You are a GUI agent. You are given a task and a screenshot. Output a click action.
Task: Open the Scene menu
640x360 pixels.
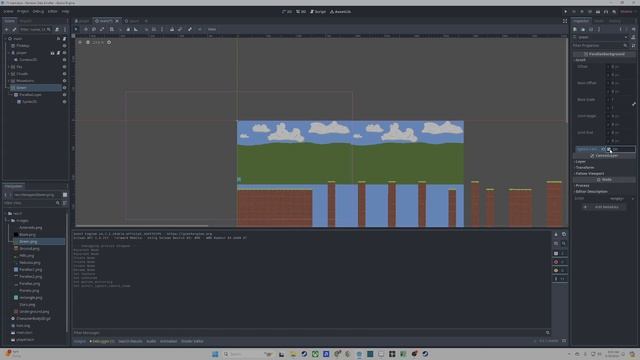(x=8, y=11)
